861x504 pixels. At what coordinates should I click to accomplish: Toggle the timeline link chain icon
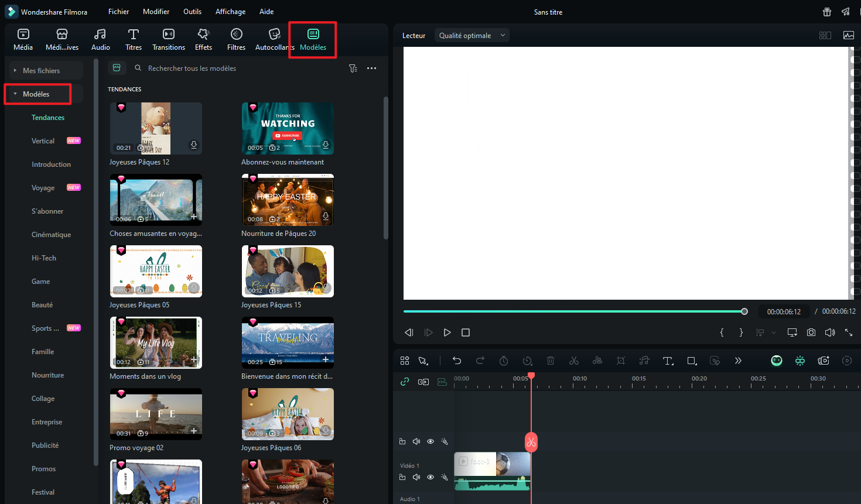point(405,382)
